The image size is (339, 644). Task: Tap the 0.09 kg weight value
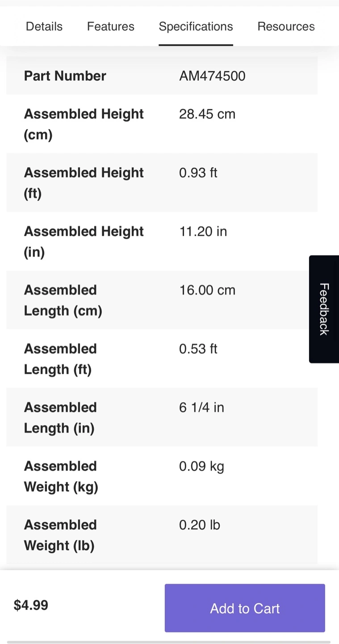[201, 466]
